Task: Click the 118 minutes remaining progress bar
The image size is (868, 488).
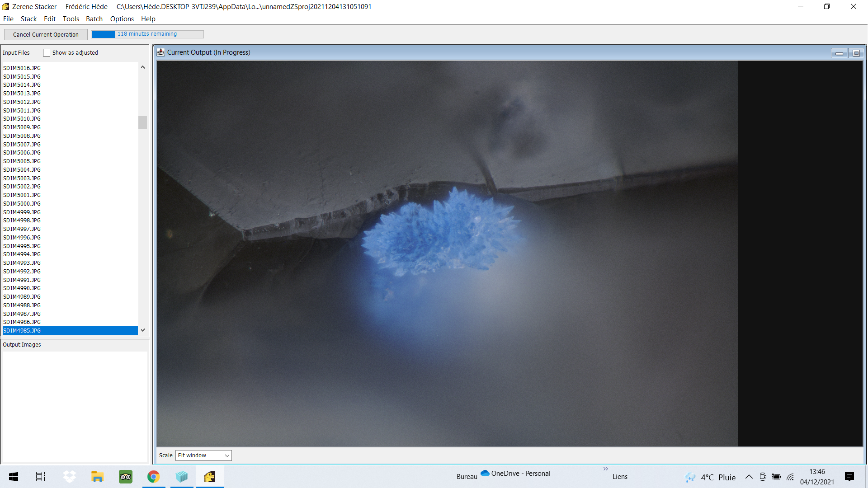Action: tap(147, 34)
